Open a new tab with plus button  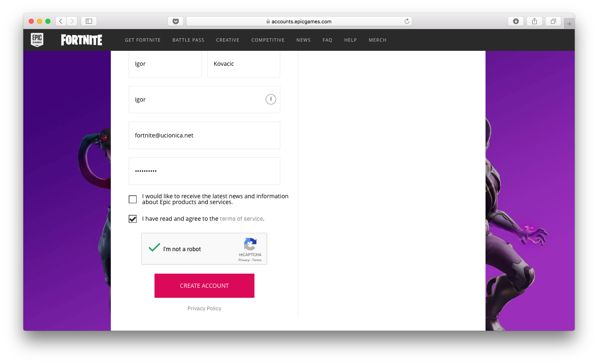pyautogui.click(x=569, y=24)
